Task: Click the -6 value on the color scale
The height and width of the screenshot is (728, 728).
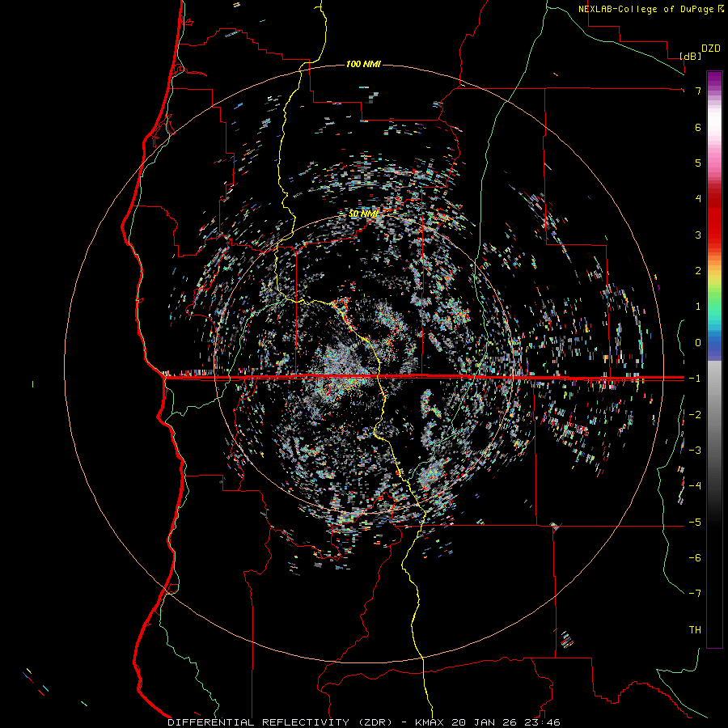Action: point(695,558)
